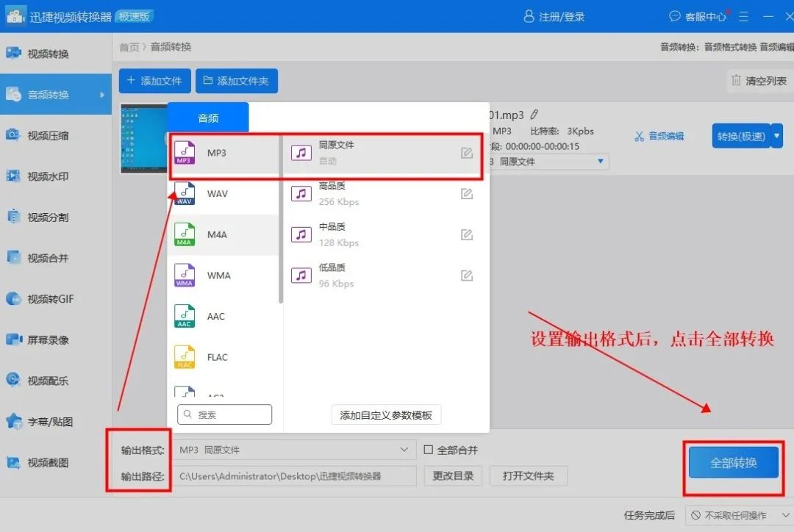Choose AAC format icon

pyautogui.click(x=185, y=317)
